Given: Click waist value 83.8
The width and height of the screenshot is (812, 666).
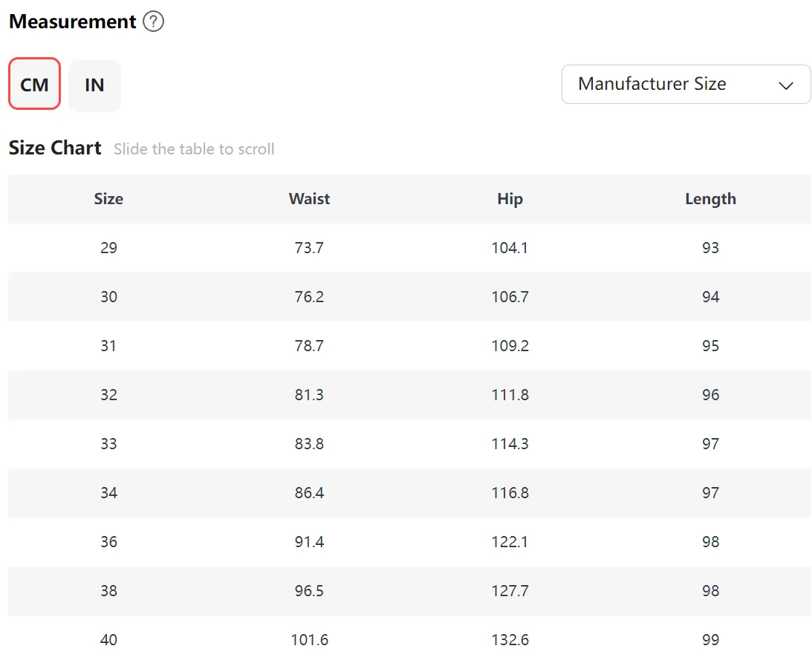Looking at the screenshot, I should (x=309, y=444).
